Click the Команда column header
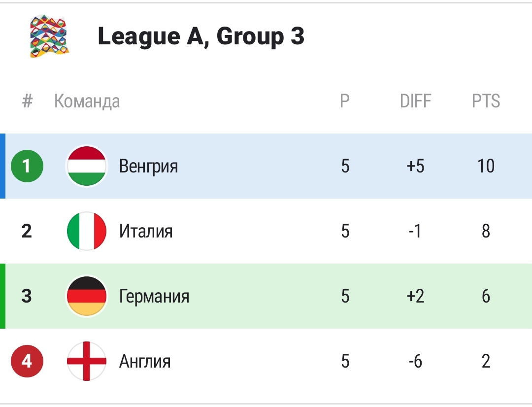The image size is (532, 407). (x=87, y=102)
